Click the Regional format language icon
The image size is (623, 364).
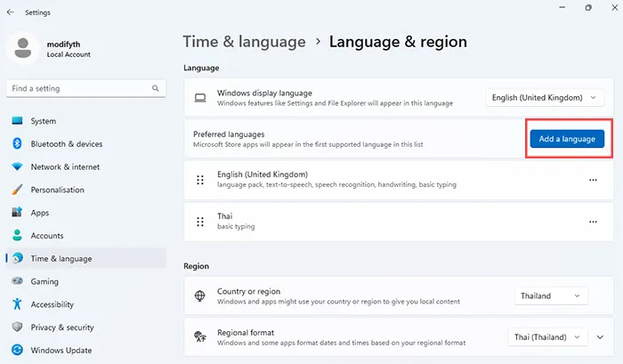[x=200, y=337]
